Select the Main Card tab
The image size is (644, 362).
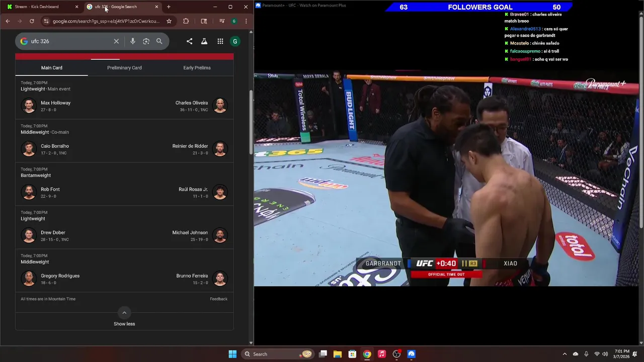pos(52,68)
